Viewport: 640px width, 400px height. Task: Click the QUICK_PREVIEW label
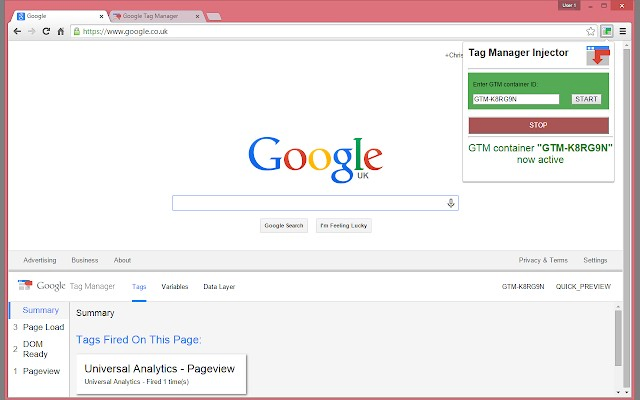(x=583, y=287)
